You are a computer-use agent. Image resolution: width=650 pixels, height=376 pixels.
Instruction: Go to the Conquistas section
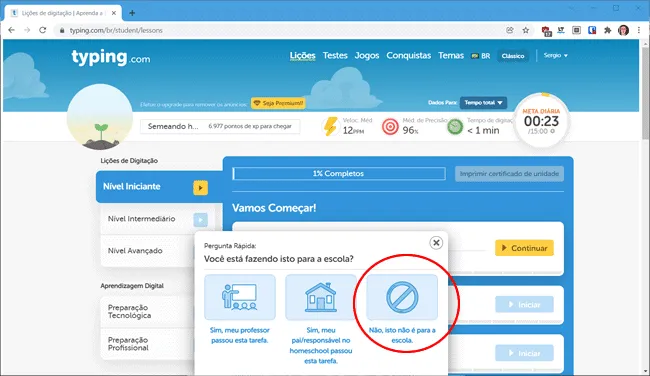[x=408, y=56]
